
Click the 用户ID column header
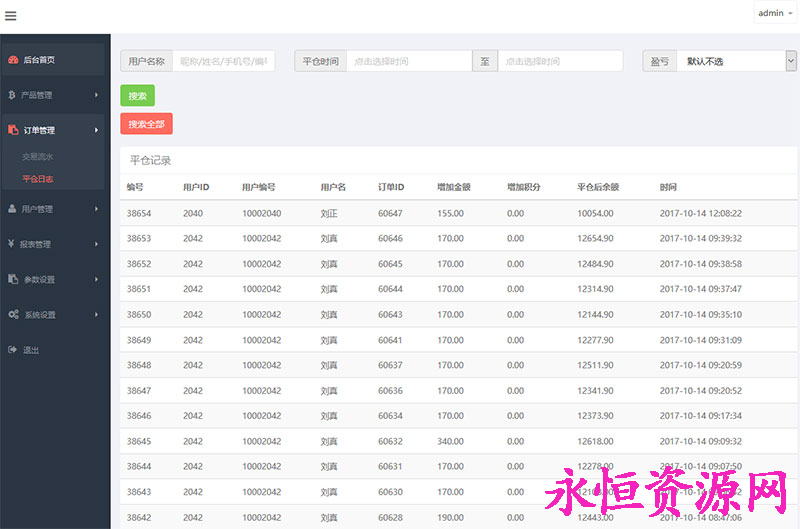click(x=196, y=187)
